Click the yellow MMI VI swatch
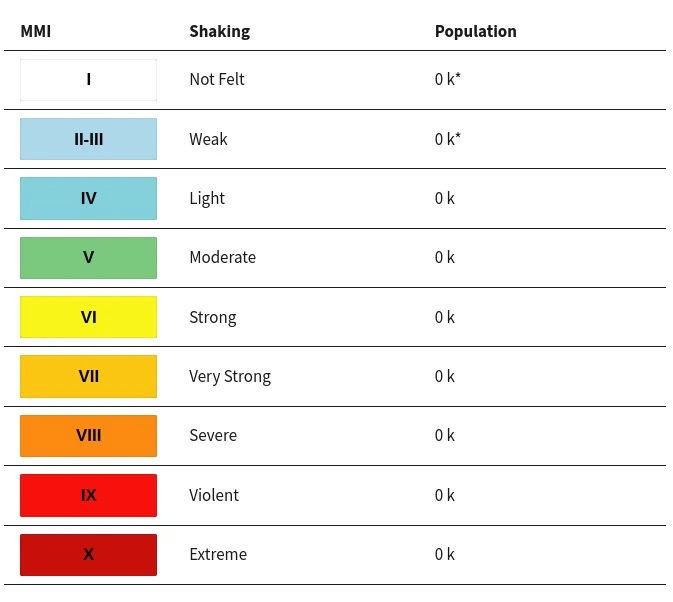 pos(88,317)
